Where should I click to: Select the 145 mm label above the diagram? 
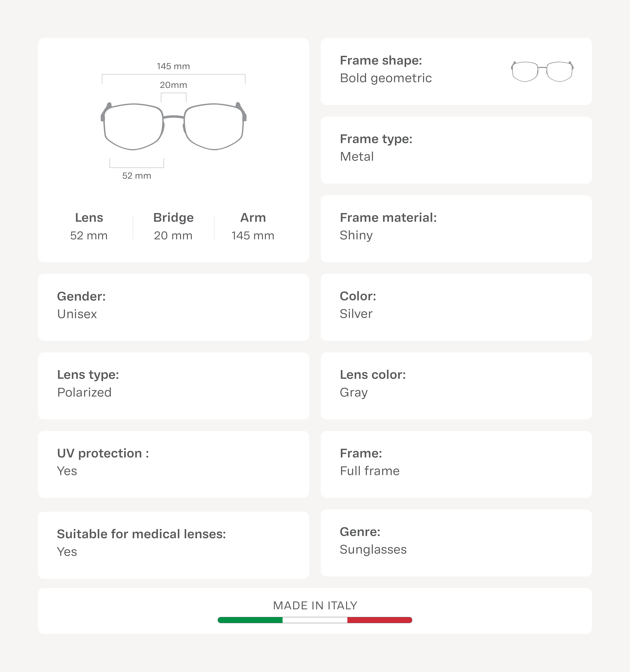pyautogui.click(x=173, y=66)
